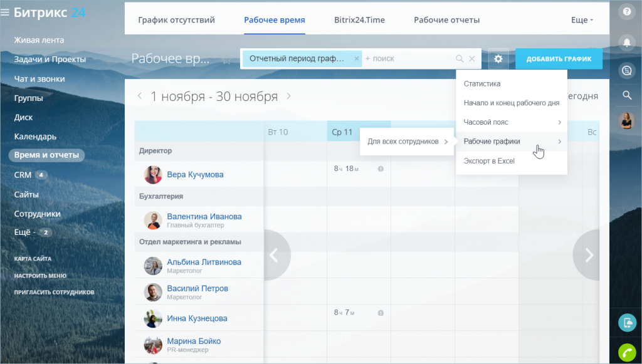Click the right sidebar search magnifier
The height and width of the screenshot is (364, 642).
click(x=626, y=95)
